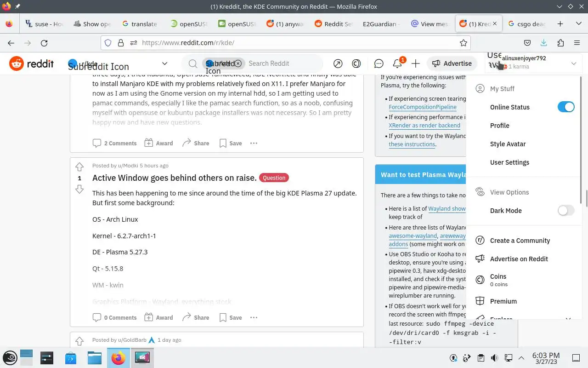Open the Coins icon in Reddit header
The height and width of the screenshot is (368, 588).
356,63
